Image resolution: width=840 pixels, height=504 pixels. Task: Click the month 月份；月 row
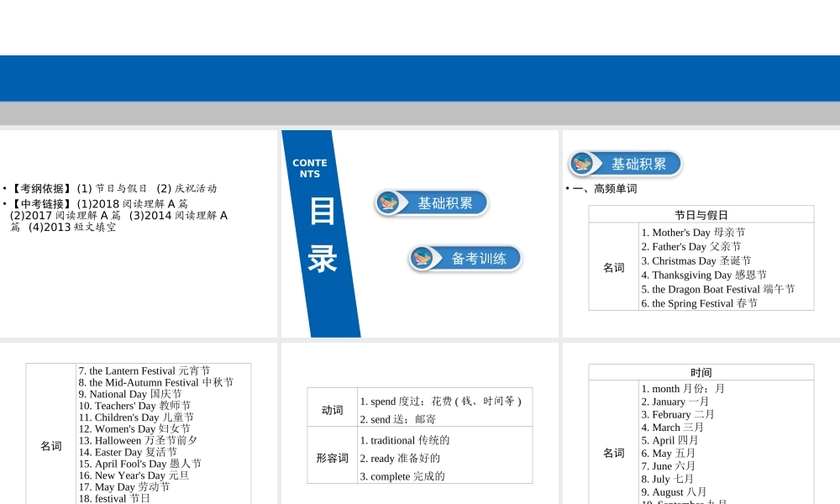click(x=683, y=388)
